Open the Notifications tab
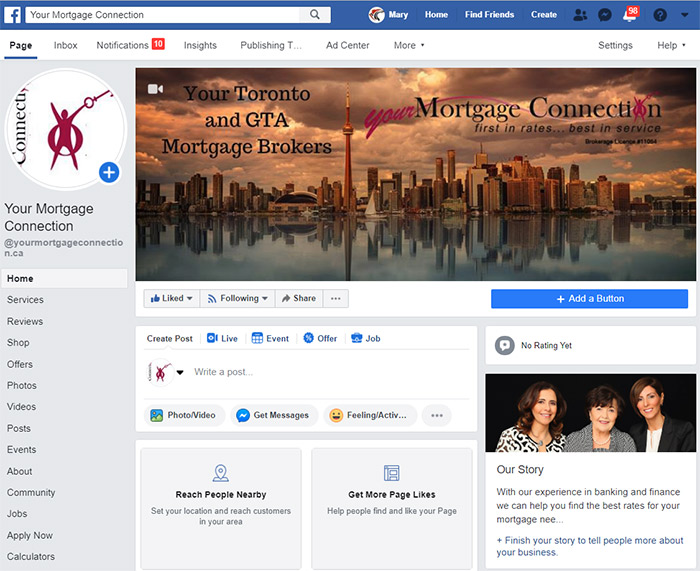This screenshot has width=700, height=571. pos(130,45)
